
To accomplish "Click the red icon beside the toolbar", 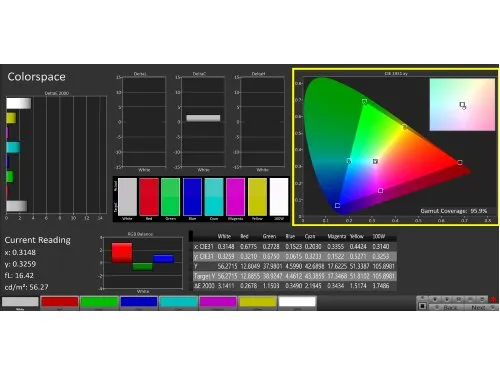I will pyautogui.click(x=493, y=299).
